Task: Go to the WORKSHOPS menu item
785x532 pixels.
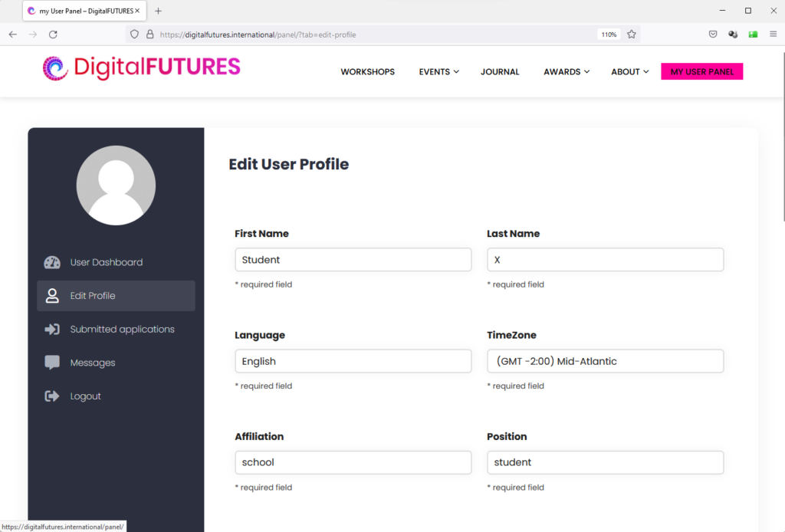Action: pyautogui.click(x=367, y=72)
